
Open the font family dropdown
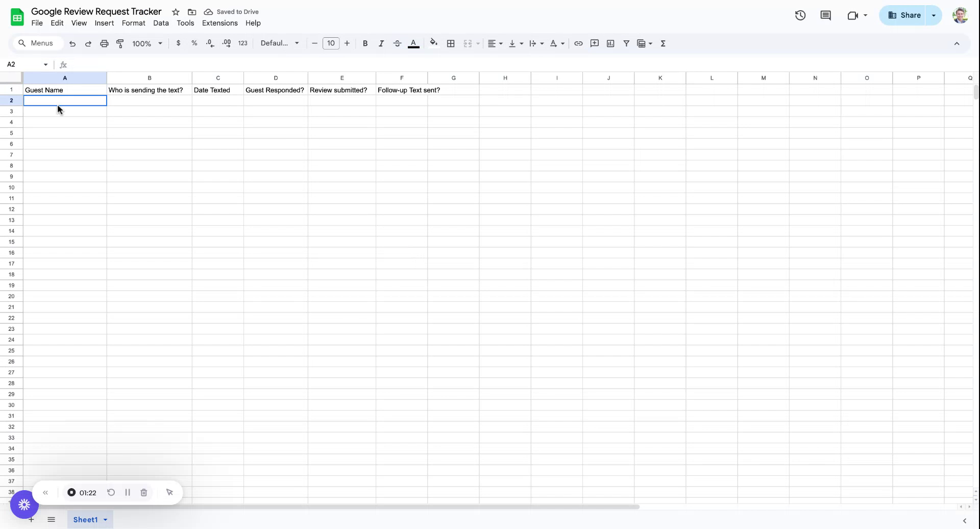point(279,43)
